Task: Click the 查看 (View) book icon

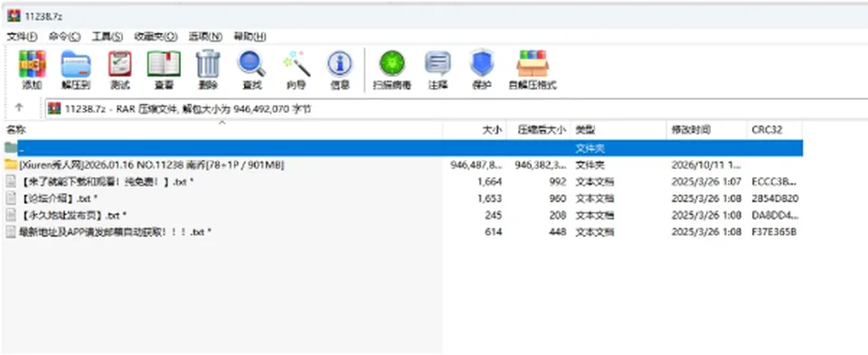Action: 164,64
